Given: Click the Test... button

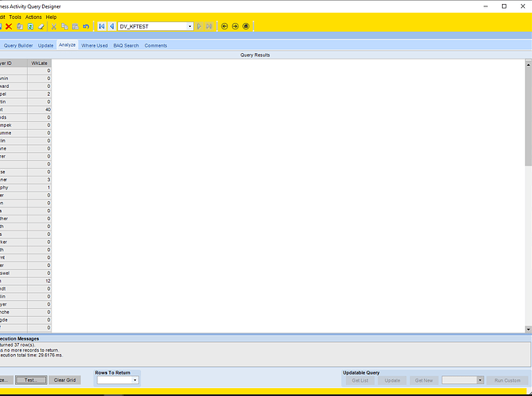Looking at the screenshot, I should [x=31, y=380].
